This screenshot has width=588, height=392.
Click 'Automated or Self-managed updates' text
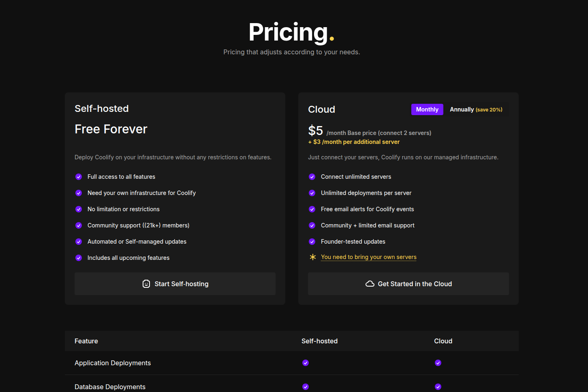pyautogui.click(x=137, y=242)
